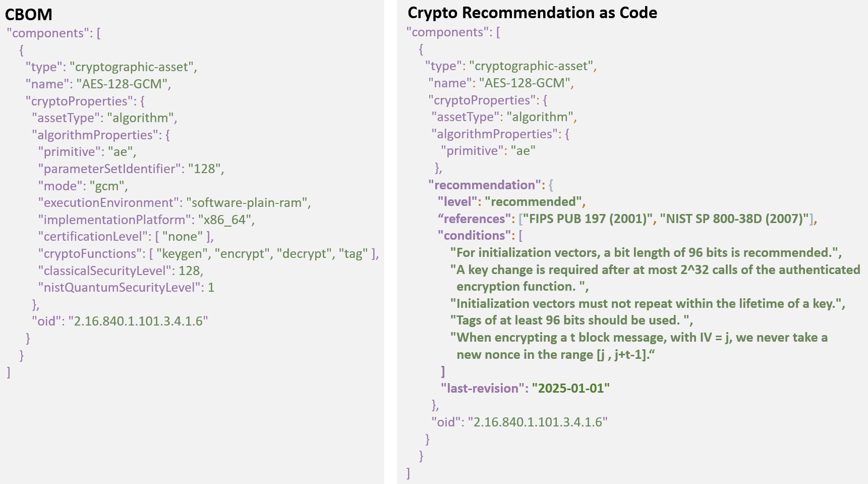Click the Crypto Recommendation as Code heading
The height and width of the screenshot is (484, 868).
[x=532, y=13]
